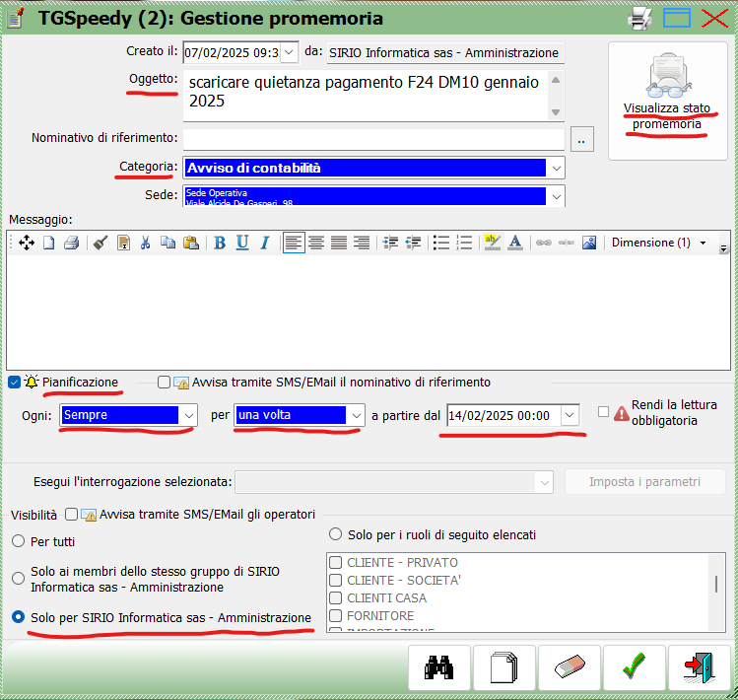Uncheck the Pianificazione checkbox
The height and width of the screenshot is (700, 738).
click(14, 383)
